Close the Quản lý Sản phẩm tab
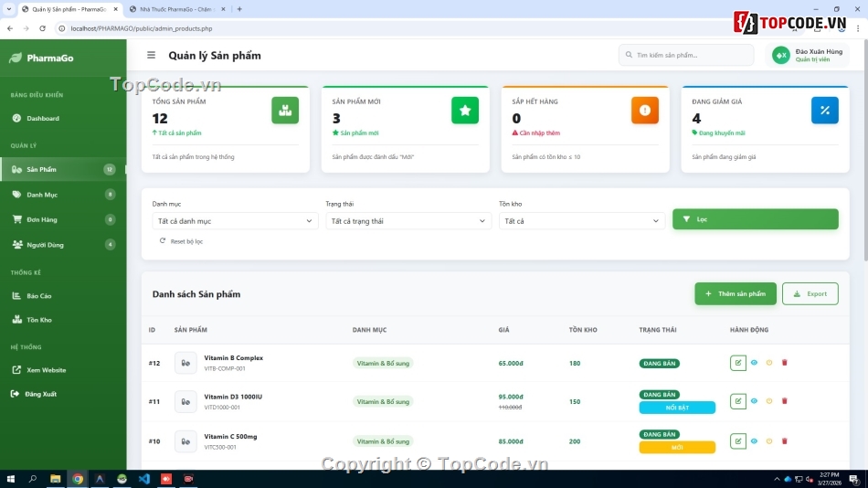 (x=116, y=9)
